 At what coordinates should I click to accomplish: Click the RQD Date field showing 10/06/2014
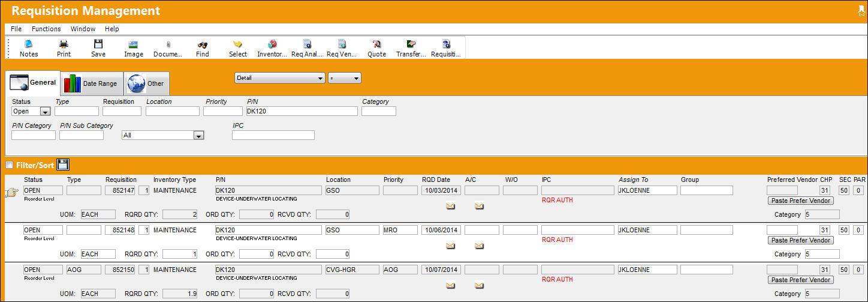(441, 230)
